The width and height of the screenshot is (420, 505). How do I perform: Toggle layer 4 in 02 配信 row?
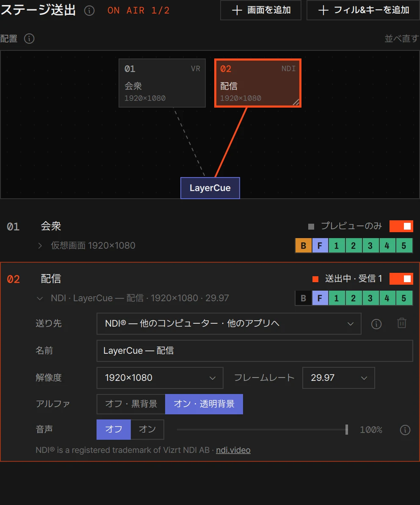[x=387, y=298]
